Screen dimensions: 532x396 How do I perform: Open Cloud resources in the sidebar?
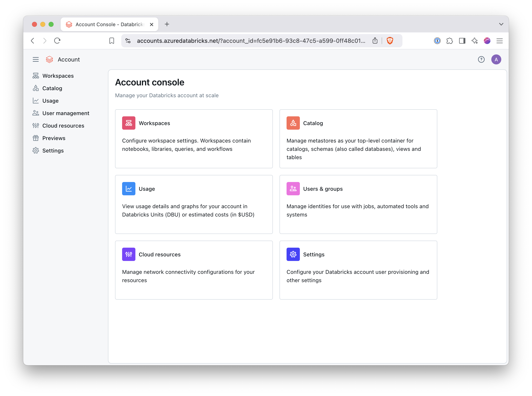(63, 126)
